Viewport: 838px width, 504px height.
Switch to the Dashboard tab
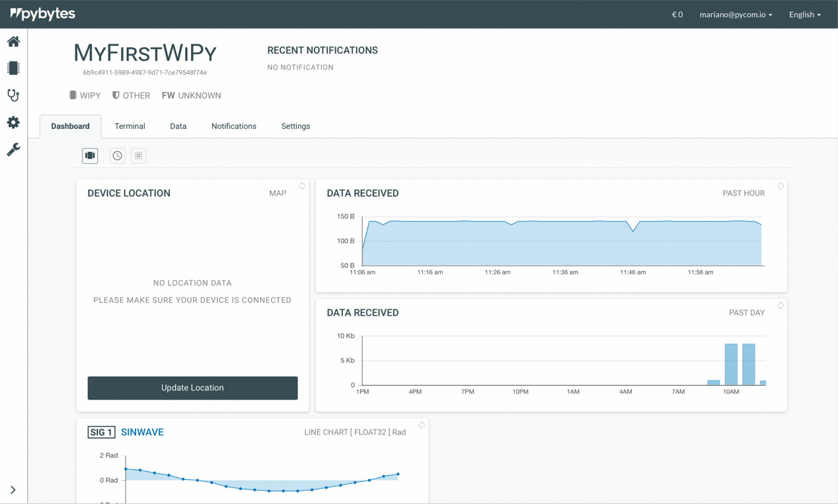[70, 126]
